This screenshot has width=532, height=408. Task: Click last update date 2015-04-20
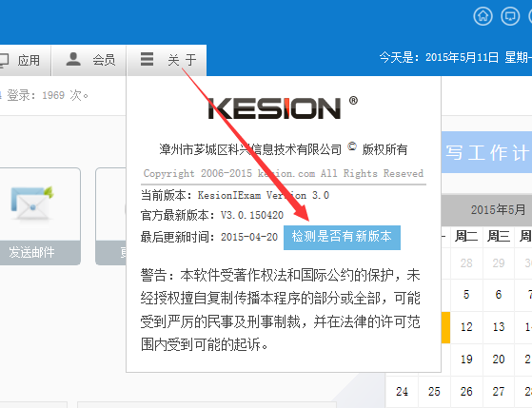(x=249, y=237)
